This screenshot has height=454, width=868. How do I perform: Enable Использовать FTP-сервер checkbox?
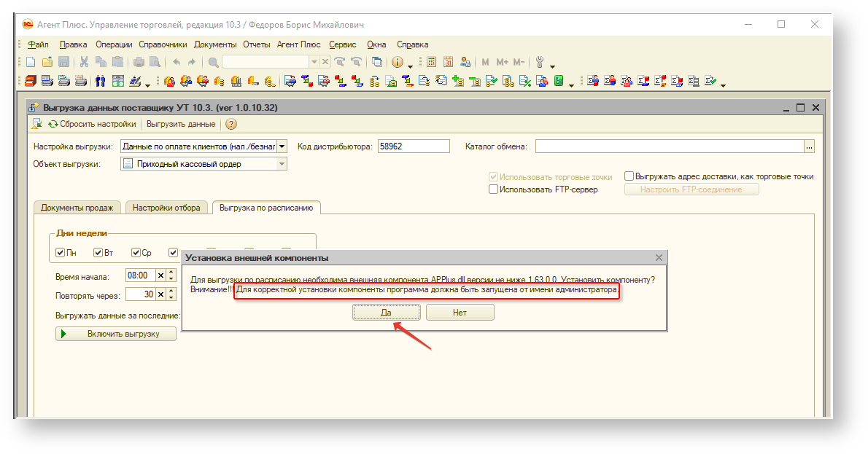tap(493, 189)
